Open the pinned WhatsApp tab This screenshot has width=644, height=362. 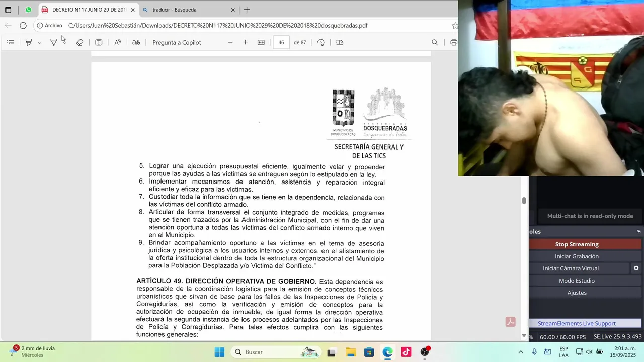point(28,10)
